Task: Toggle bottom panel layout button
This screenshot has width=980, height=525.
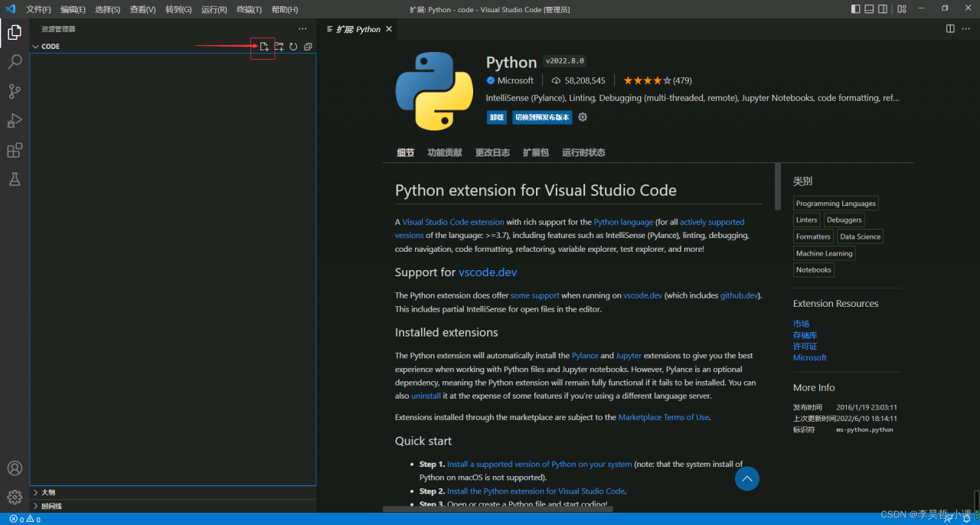Action: coord(869,9)
